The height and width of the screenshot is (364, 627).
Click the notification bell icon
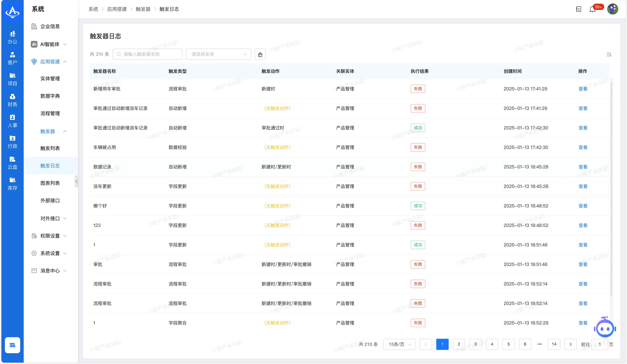coord(592,9)
